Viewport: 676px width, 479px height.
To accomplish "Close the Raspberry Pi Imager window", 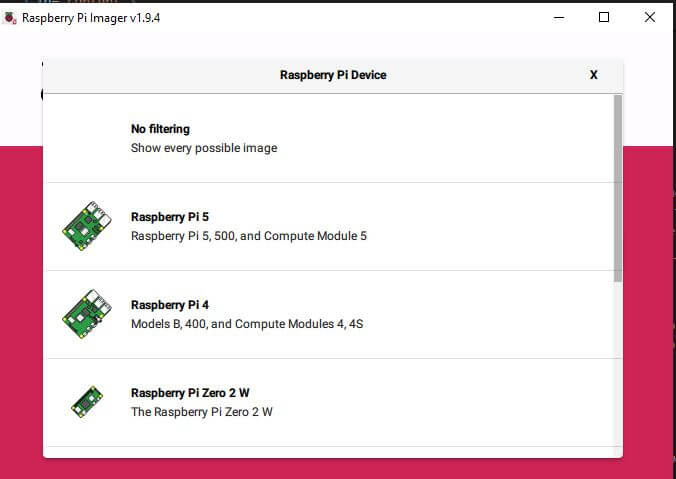I will coord(650,17).
